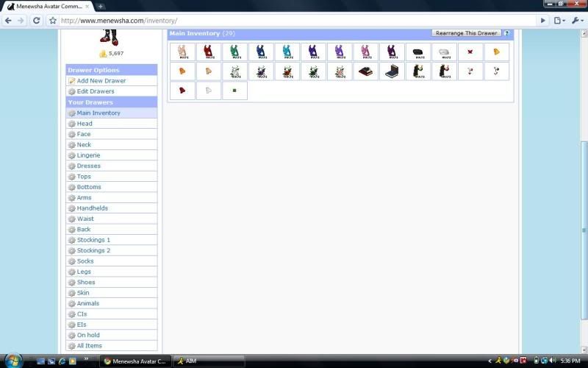Pick the pink top inventory item
Screen dimensions: 588x368
tap(365, 52)
